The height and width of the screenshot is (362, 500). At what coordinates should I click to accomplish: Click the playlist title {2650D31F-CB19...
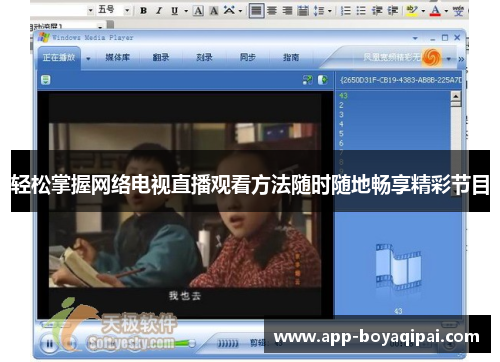400,80
